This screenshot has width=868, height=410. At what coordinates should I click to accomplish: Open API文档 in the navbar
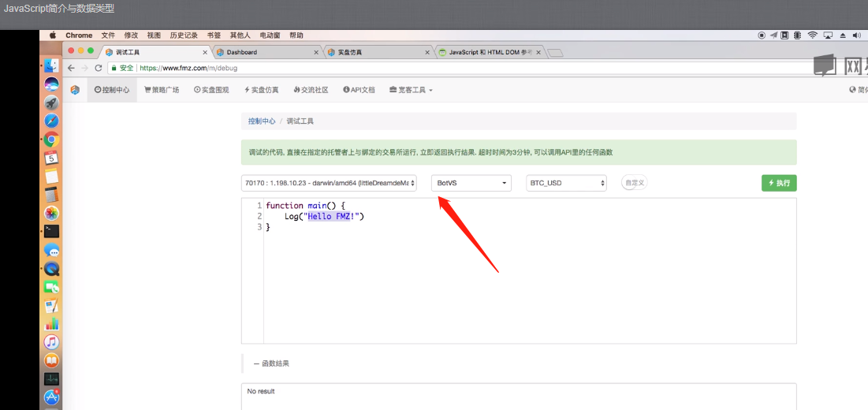point(359,90)
